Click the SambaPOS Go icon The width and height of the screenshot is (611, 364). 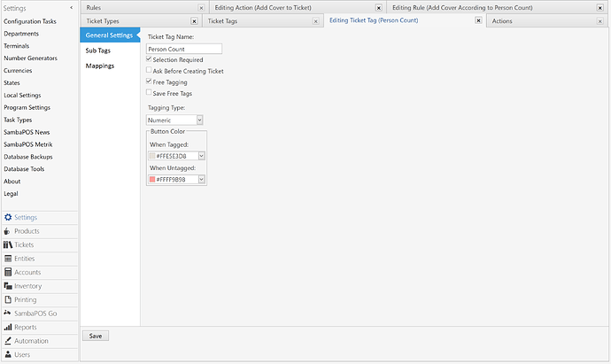tap(7, 313)
